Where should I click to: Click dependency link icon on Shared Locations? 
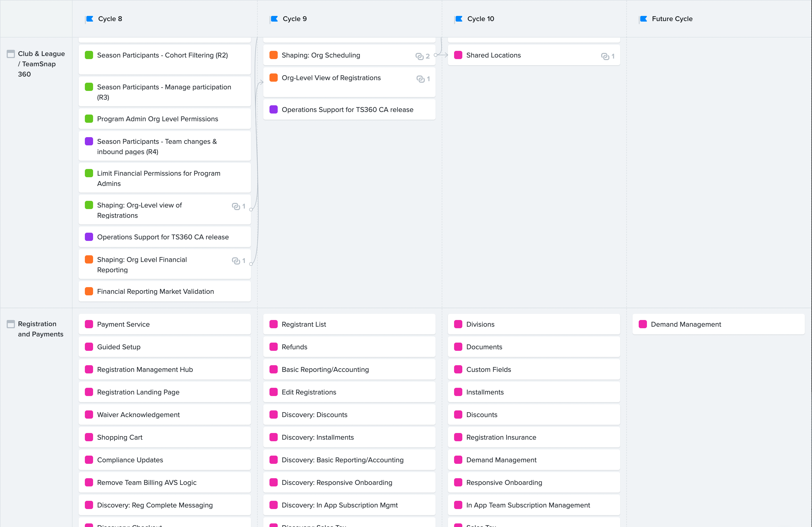coord(605,56)
